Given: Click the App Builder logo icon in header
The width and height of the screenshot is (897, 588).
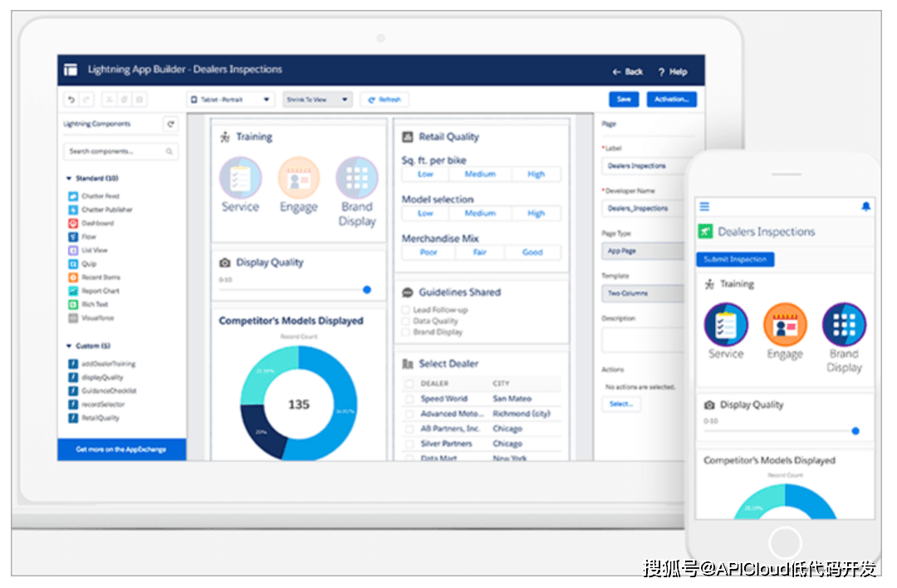Looking at the screenshot, I should [71, 70].
